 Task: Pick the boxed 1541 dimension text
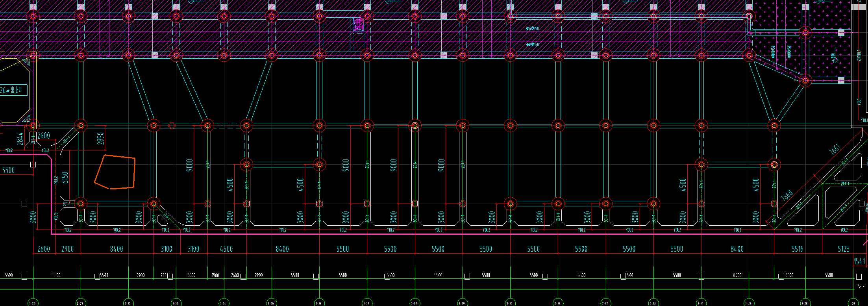coord(860,261)
